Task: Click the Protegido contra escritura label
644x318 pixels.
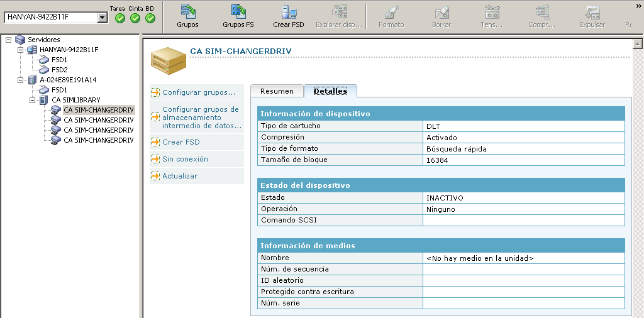Action: tap(307, 292)
